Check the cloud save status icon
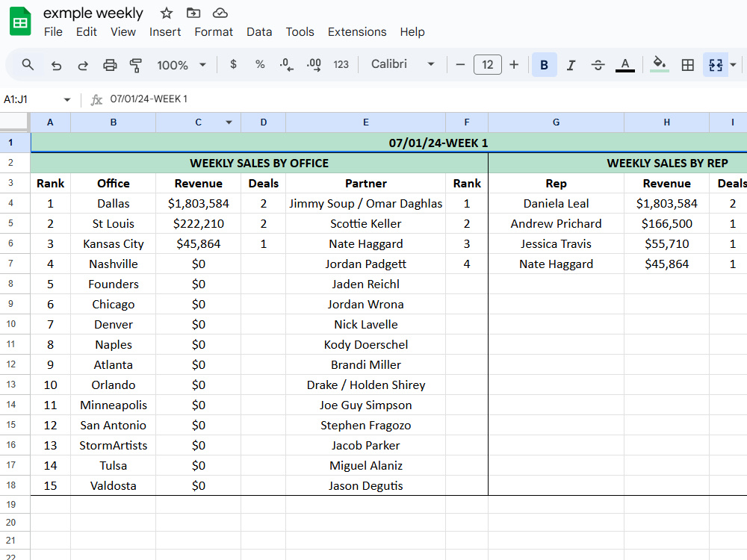This screenshot has height=560, width=747. pyautogui.click(x=220, y=13)
